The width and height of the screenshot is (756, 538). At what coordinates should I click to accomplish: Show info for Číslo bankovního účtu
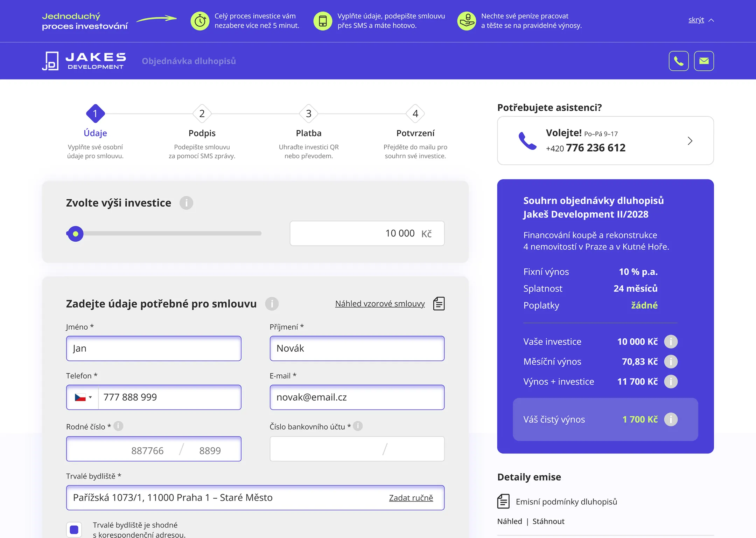pos(358,426)
